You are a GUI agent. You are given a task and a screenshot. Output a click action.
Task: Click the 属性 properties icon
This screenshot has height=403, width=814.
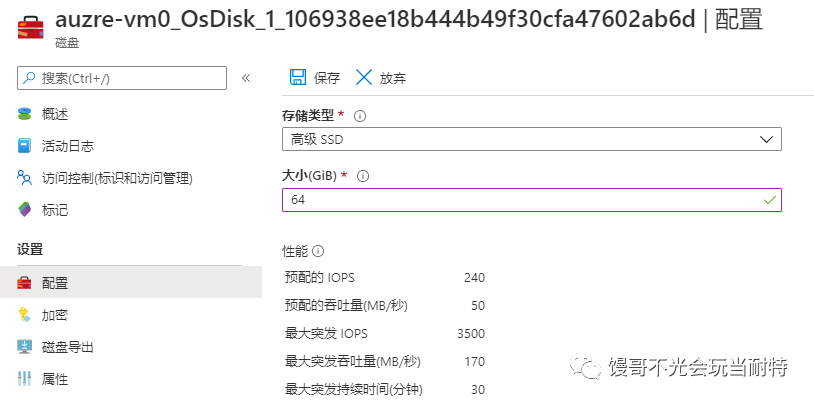(25, 379)
